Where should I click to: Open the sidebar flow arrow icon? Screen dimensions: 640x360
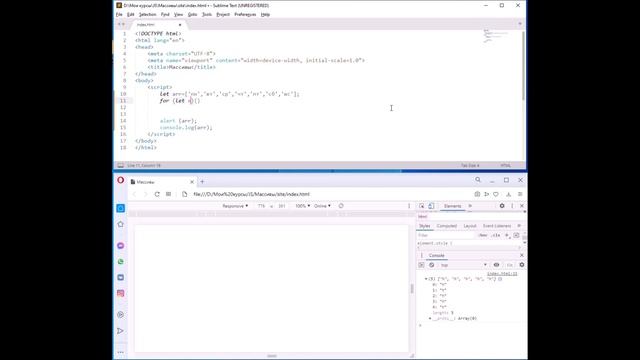click(120, 331)
